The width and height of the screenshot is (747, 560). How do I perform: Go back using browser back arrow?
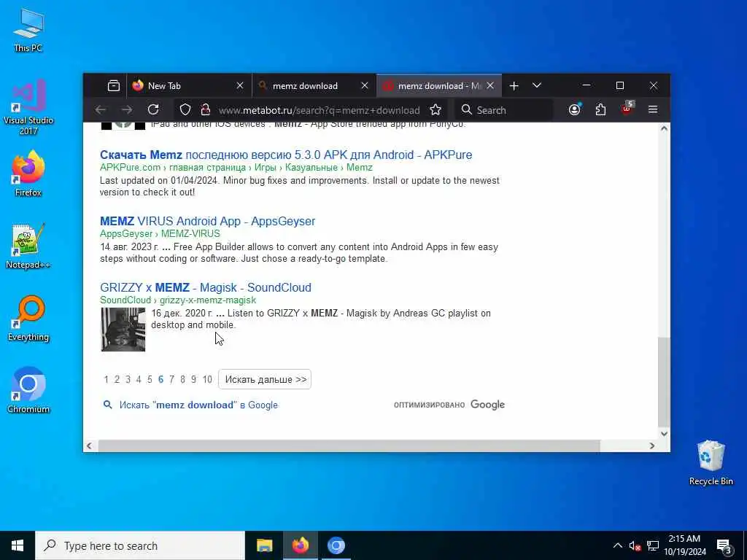pos(100,110)
